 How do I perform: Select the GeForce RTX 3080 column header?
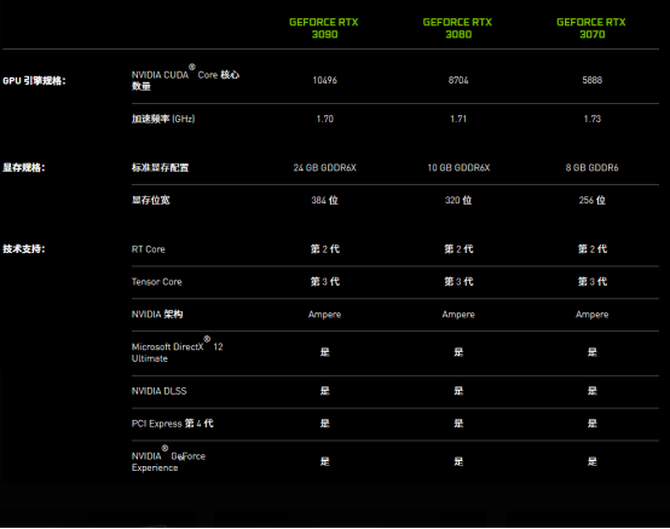(x=457, y=27)
